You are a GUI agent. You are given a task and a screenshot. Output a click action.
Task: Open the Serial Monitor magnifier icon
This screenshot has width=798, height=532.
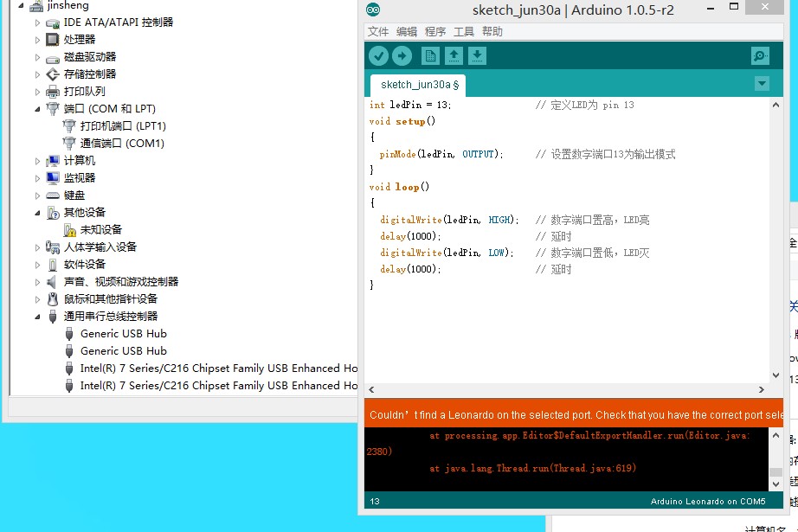(x=760, y=56)
